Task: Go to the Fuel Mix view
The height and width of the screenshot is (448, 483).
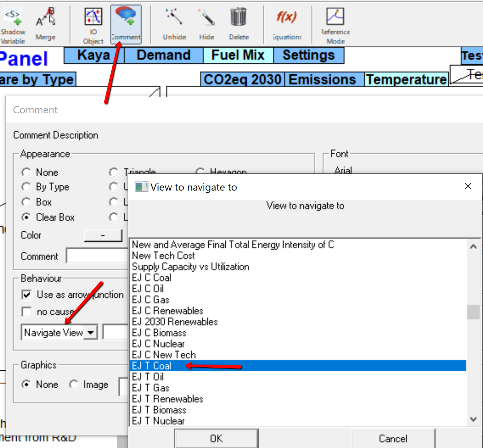Action: [238, 56]
